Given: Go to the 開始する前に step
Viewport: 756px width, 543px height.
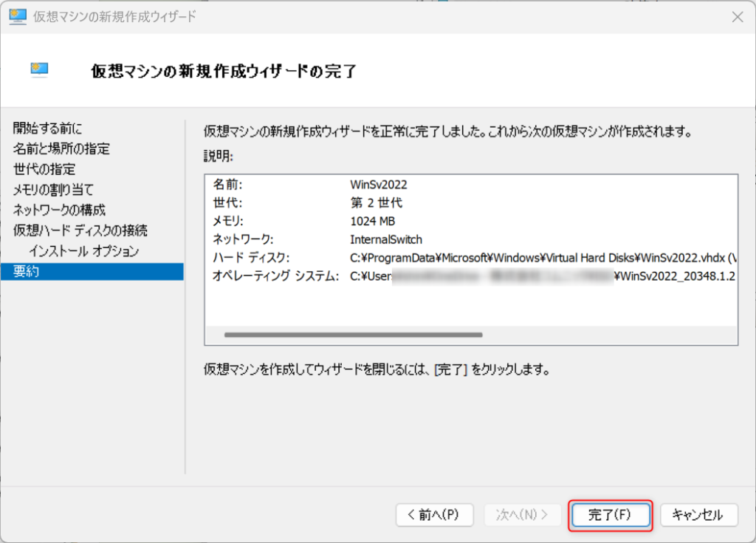Looking at the screenshot, I should (48, 129).
